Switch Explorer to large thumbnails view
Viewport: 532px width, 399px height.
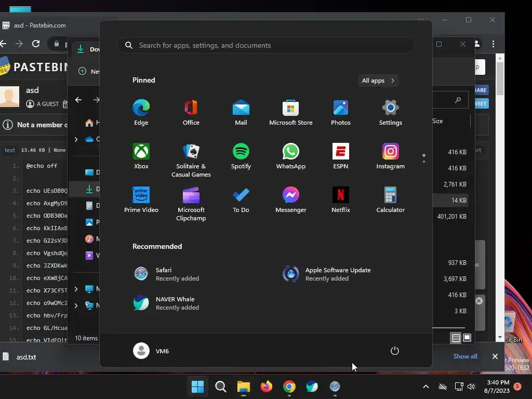467,338
